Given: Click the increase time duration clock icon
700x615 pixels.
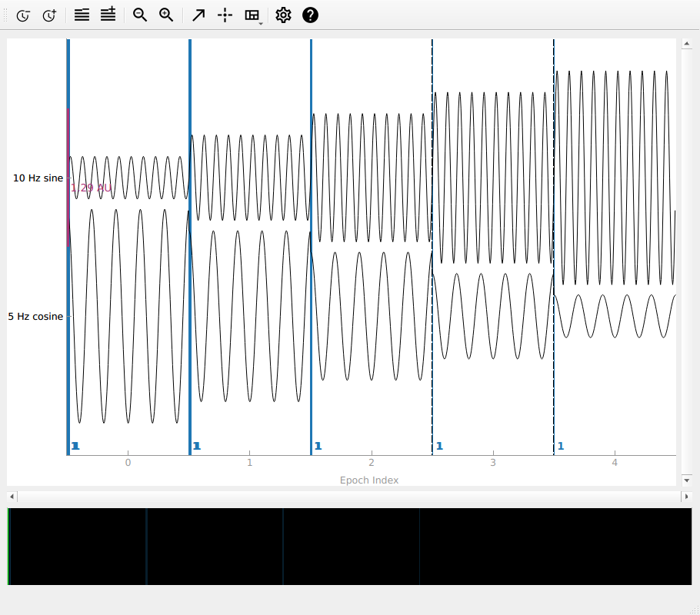Looking at the screenshot, I should [x=49, y=15].
